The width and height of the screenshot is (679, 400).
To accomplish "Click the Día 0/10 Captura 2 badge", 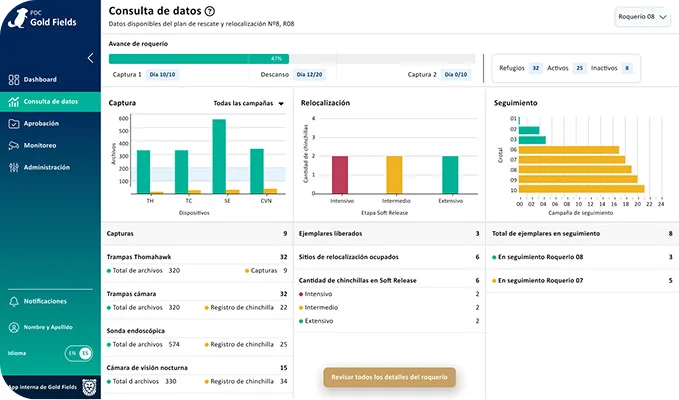I will coord(456,74).
